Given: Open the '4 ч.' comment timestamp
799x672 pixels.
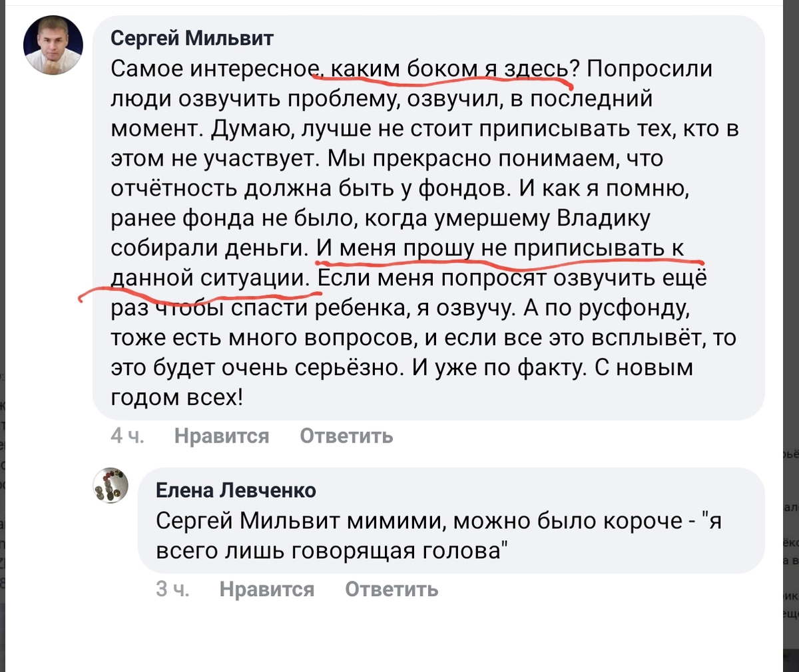Looking at the screenshot, I should pyautogui.click(x=127, y=436).
